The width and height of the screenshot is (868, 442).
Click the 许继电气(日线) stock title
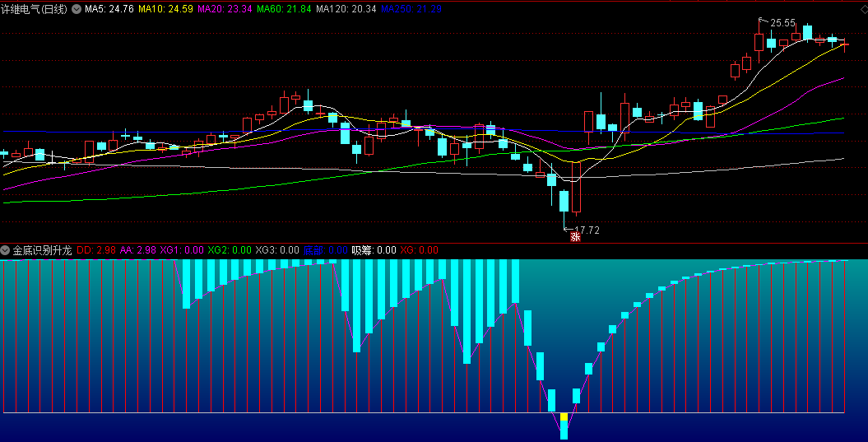click(x=34, y=9)
